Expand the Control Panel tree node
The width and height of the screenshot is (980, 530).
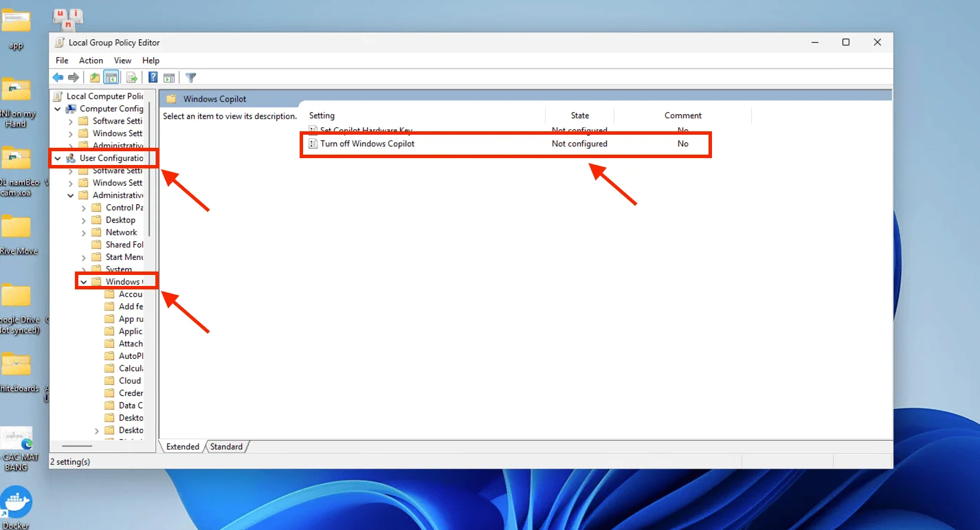pyautogui.click(x=84, y=207)
